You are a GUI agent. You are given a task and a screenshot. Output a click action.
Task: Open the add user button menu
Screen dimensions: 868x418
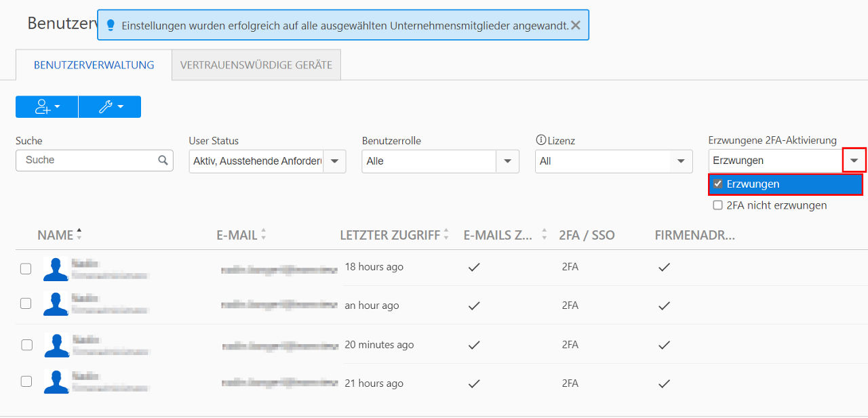[47, 107]
